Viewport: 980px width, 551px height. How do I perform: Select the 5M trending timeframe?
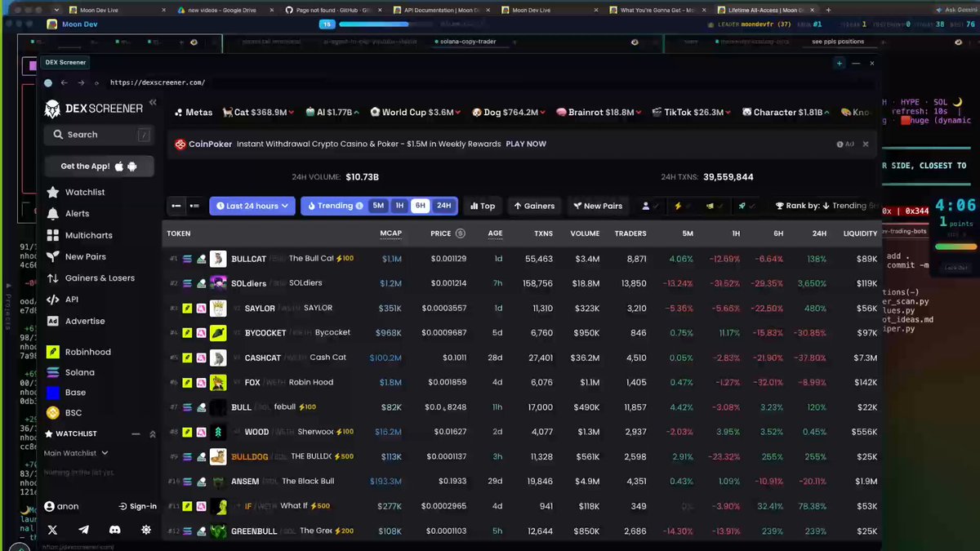[x=378, y=206]
